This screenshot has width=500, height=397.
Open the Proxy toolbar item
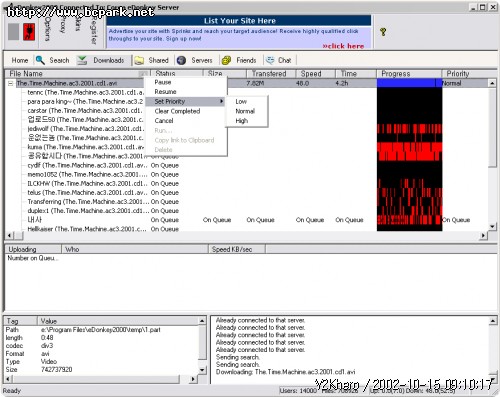pyautogui.click(x=62, y=25)
